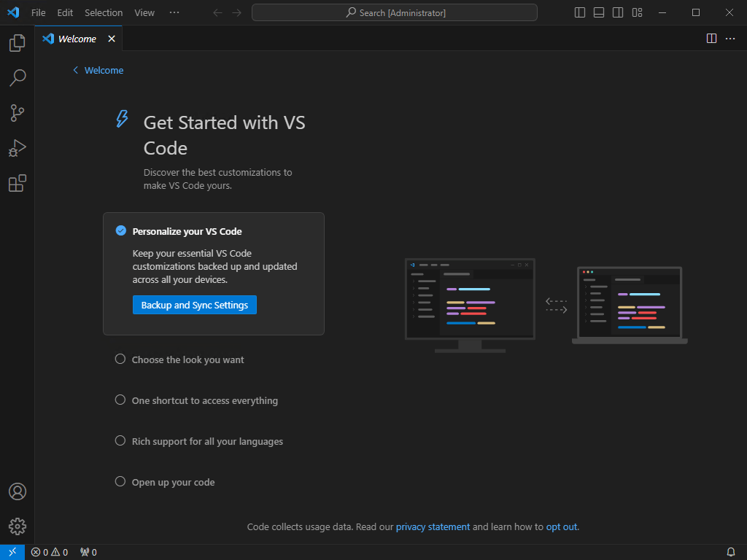Select the Rich support for all your languages step

click(198, 441)
